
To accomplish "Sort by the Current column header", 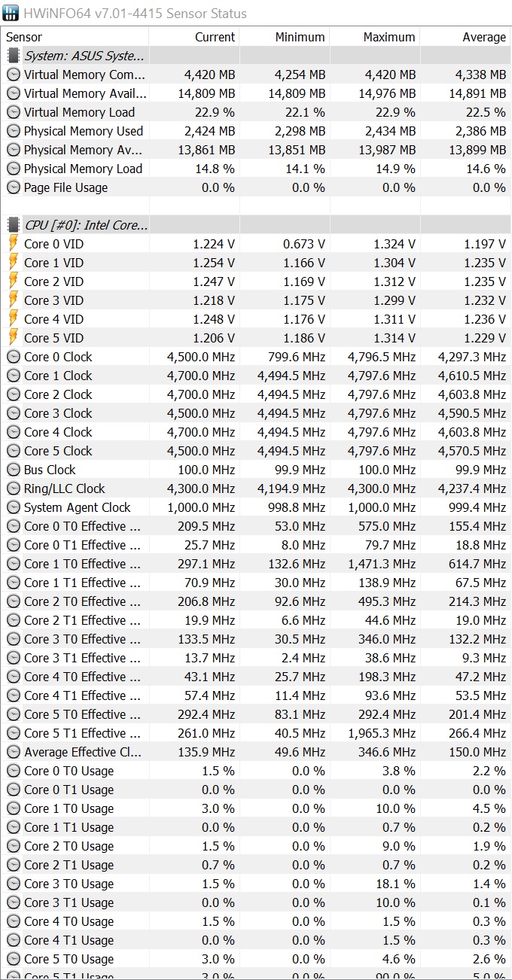I will tap(194, 37).
